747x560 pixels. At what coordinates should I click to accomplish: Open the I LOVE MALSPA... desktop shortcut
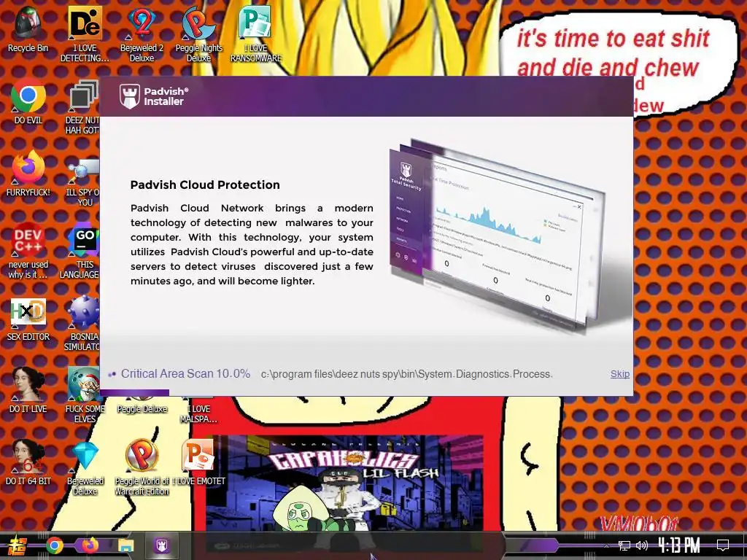(x=198, y=411)
